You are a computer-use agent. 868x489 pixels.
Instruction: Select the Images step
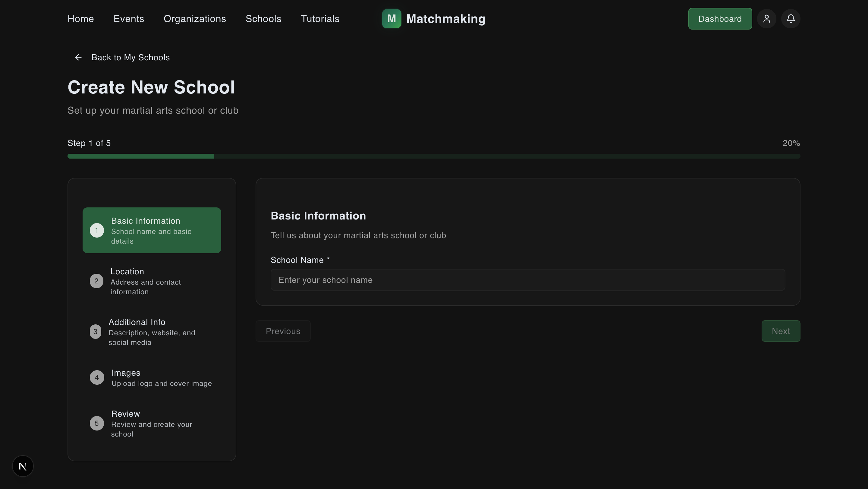pos(152,377)
